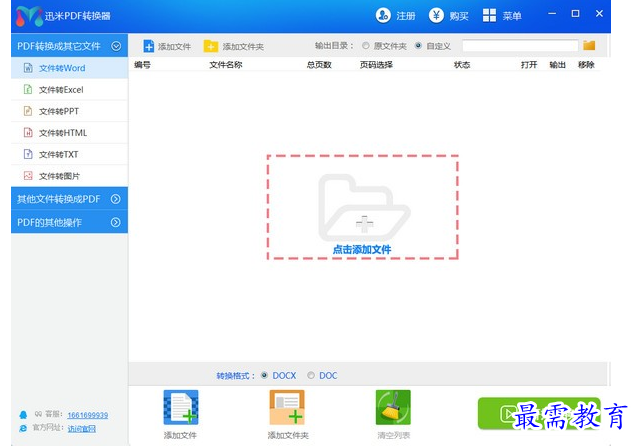Click the 注册 label in title bar
636x448 pixels.
pos(406,16)
